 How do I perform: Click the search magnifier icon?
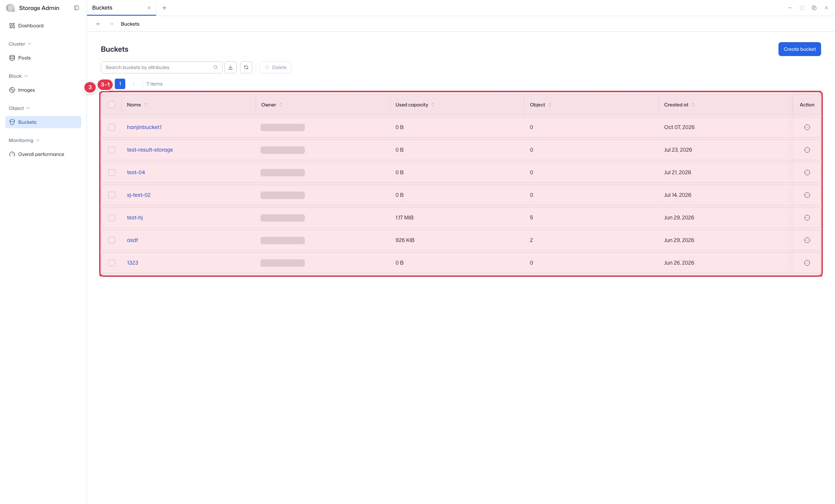[215, 67]
